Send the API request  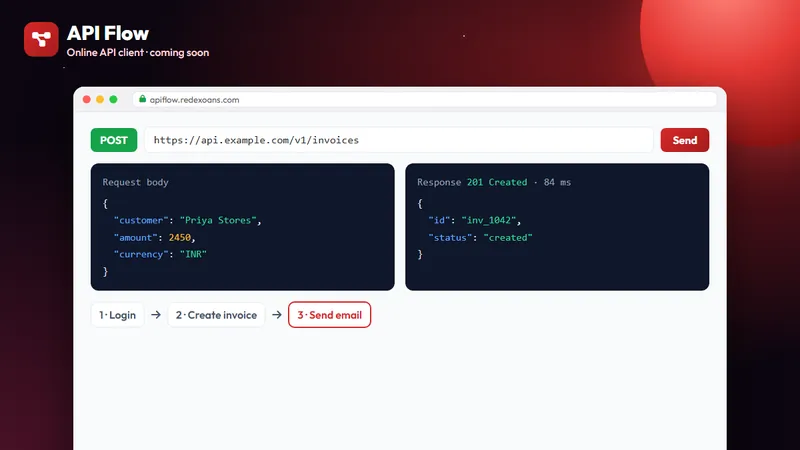point(684,140)
